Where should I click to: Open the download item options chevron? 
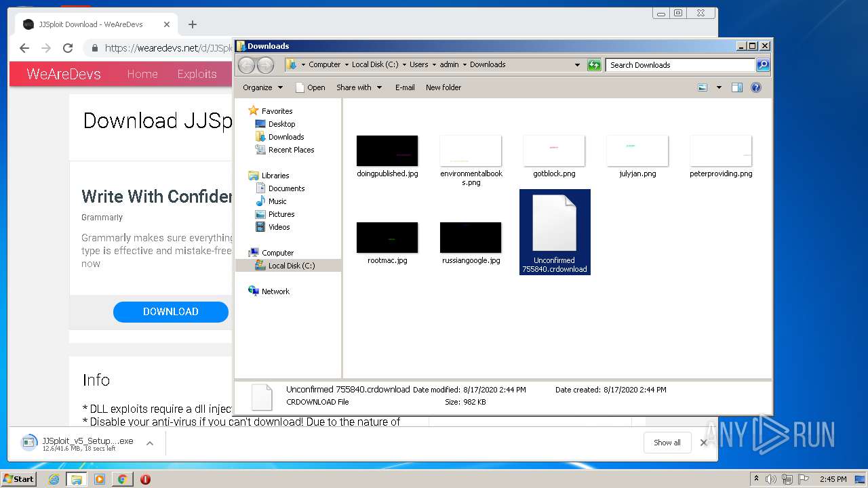tap(150, 443)
